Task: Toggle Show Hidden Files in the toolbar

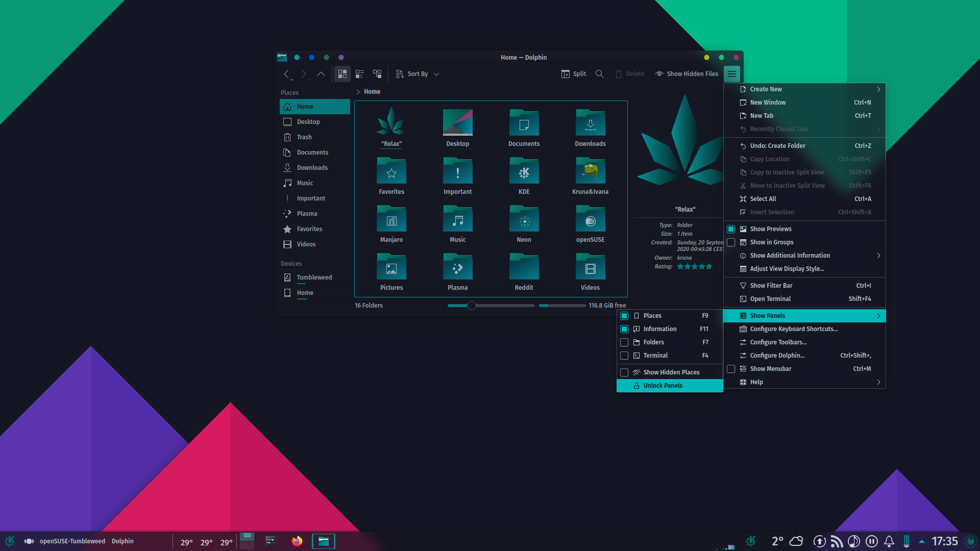Action: [687, 74]
